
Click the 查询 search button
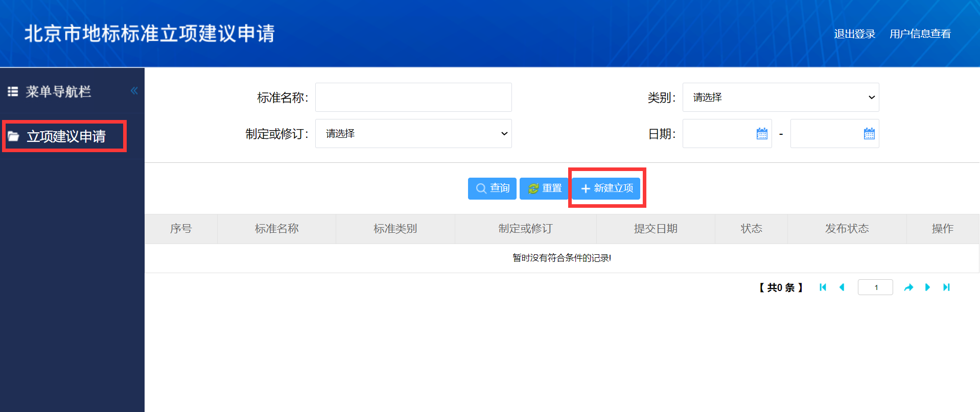click(492, 188)
